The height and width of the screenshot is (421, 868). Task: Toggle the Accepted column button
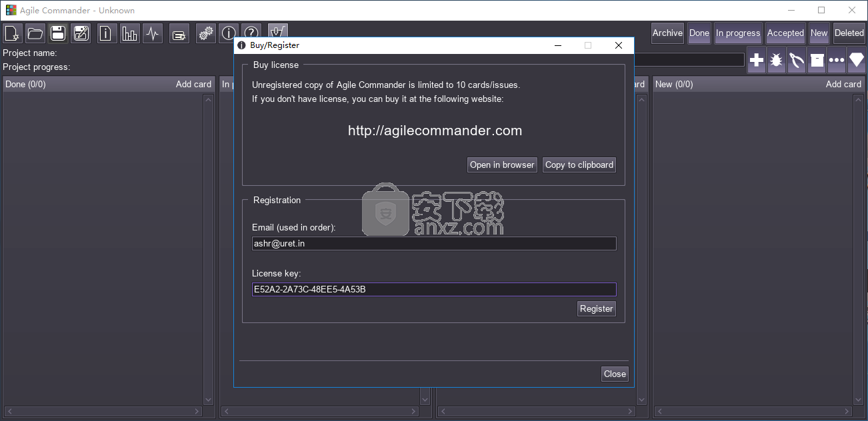[785, 33]
